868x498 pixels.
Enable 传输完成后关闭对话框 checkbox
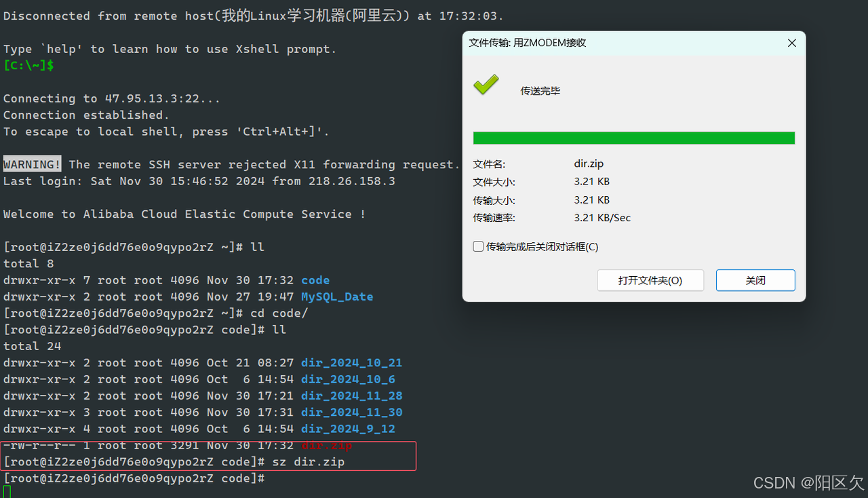(478, 246)
